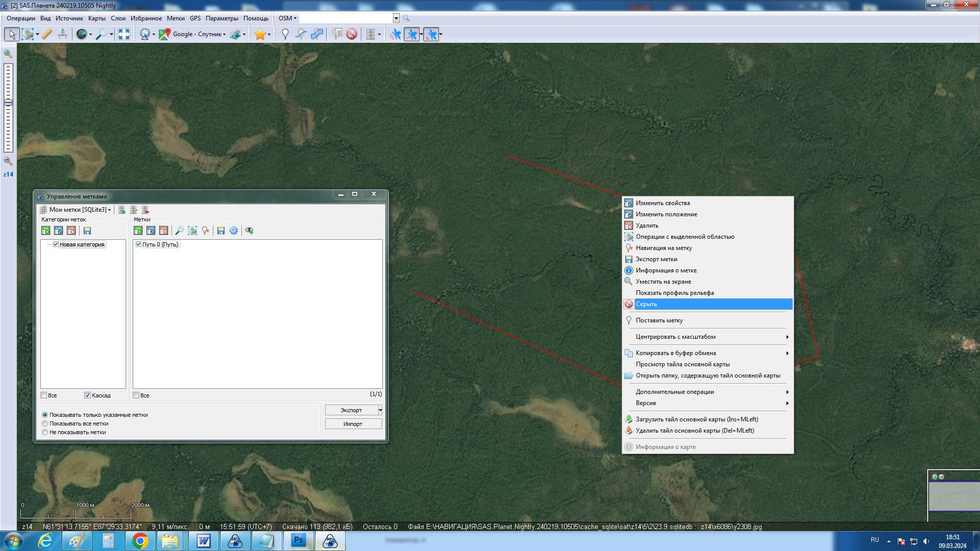Select the add placemark pin tool
The width and height of the screenshot is (980, 551).
(285, 34)
